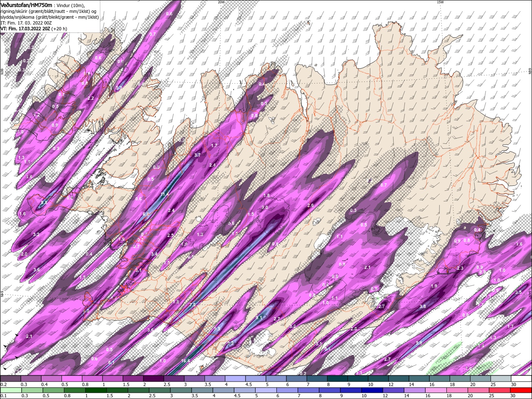Image resolution: width=532 pixels, height=399 pixels.
Task: Click the upper legend swatch between 2 and 2.5
Action: (153, 379)
